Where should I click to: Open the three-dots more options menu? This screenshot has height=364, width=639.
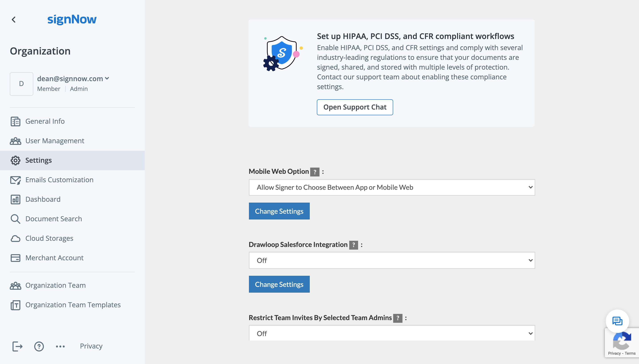tap(60, 346)
